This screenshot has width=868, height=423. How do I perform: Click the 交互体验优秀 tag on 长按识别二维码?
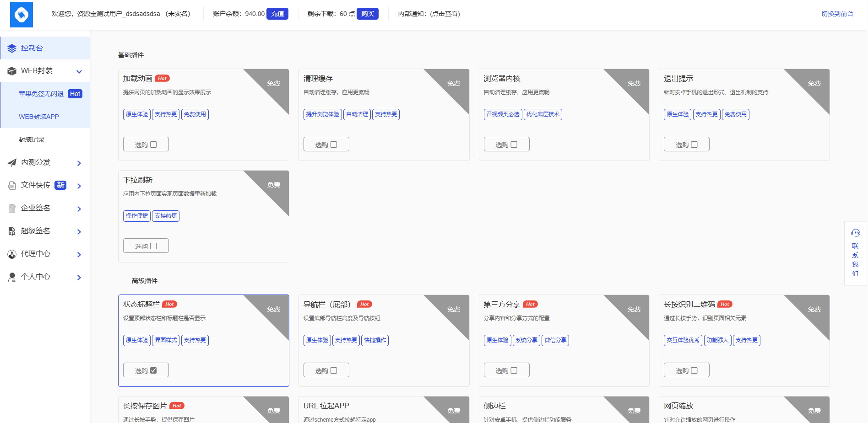pyautogui.click(x=683, y=340)
